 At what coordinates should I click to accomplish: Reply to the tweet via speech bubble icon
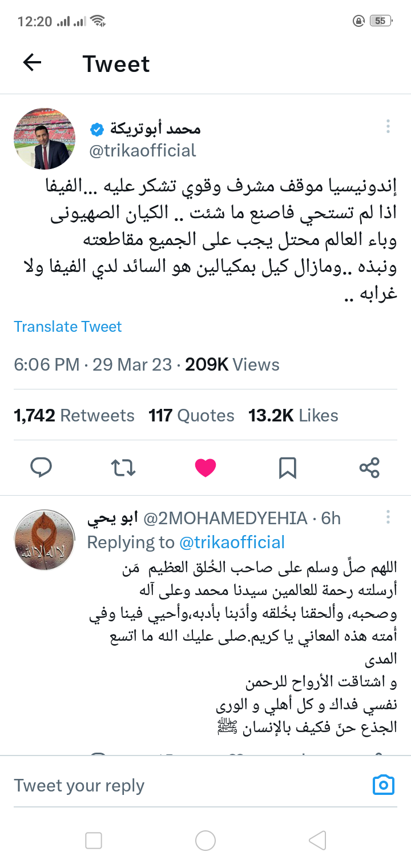pyautogui.click(x=41, y=468)
